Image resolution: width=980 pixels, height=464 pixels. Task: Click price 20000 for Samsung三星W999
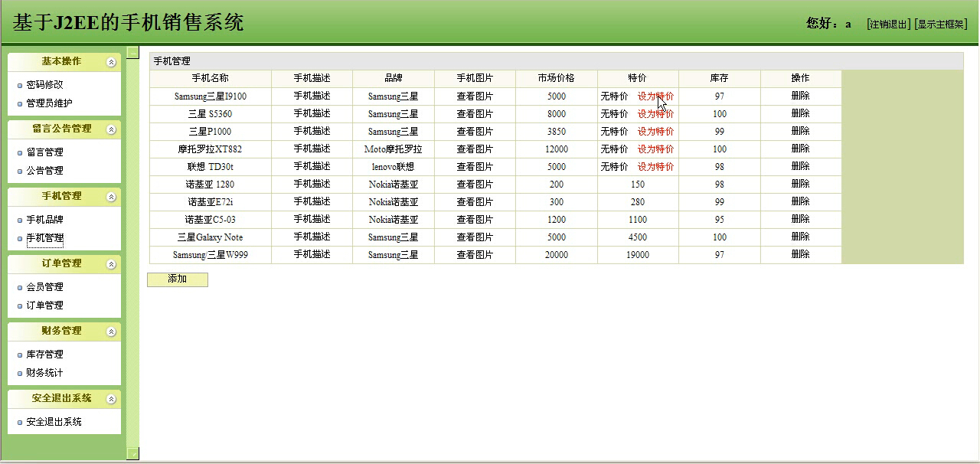pos(557,255)
